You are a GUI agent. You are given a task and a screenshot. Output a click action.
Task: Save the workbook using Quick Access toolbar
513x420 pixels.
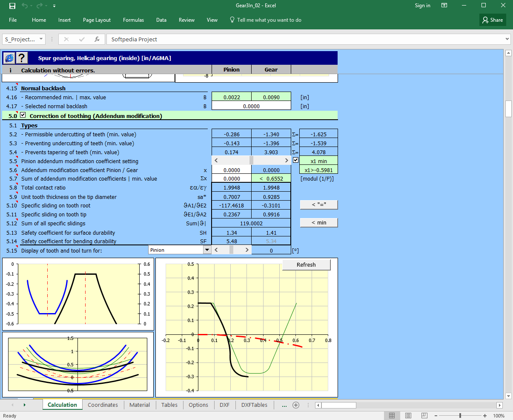(11, 6)
